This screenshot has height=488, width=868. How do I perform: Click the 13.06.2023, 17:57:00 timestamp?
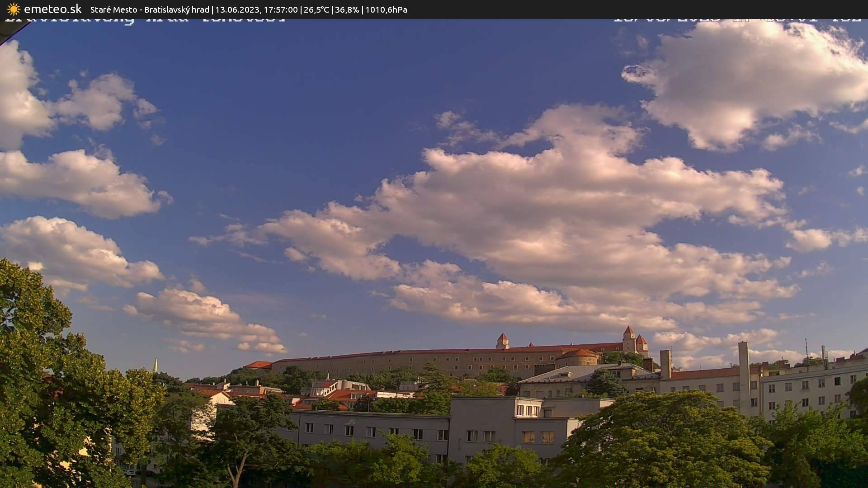tap(256, 9)
